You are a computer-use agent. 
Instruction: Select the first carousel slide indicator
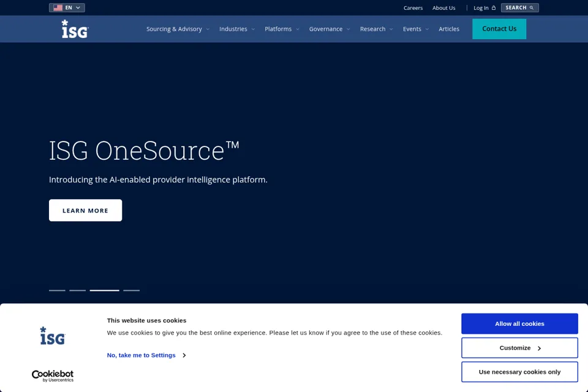click(57, 290)
